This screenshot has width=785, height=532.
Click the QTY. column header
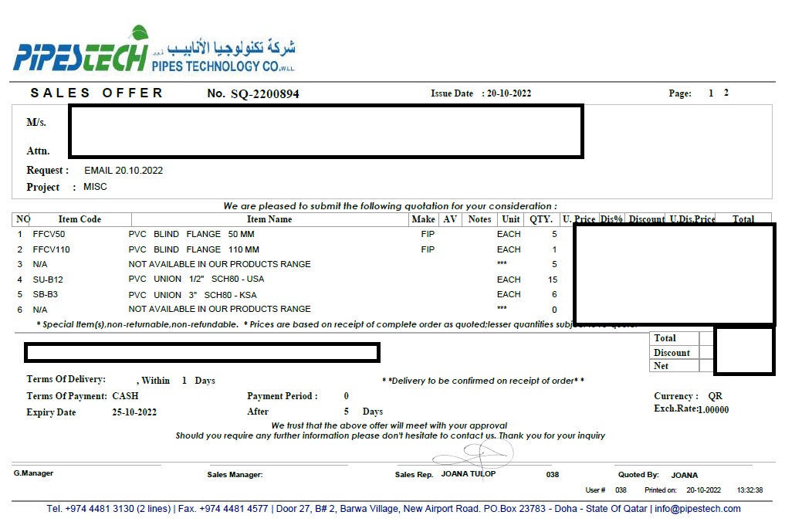coord(541,219)
